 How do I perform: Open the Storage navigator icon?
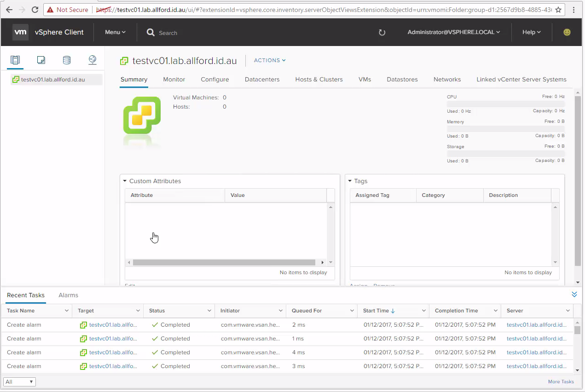[x=67, y=60]
